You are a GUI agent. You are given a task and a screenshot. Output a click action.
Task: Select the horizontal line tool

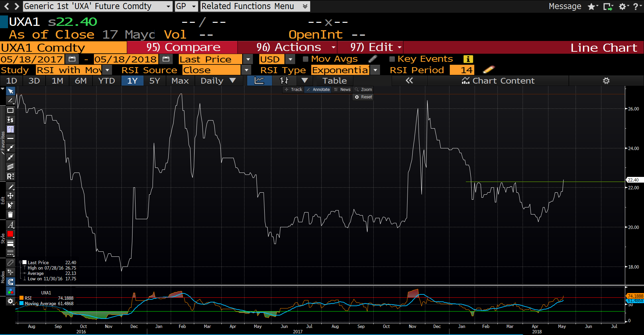[x=10, y=138]
